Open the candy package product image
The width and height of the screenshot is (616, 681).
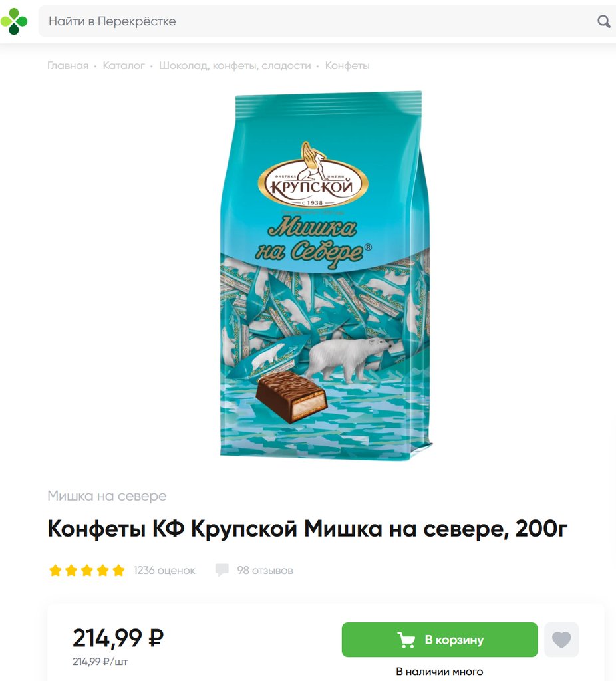(325, 275)
